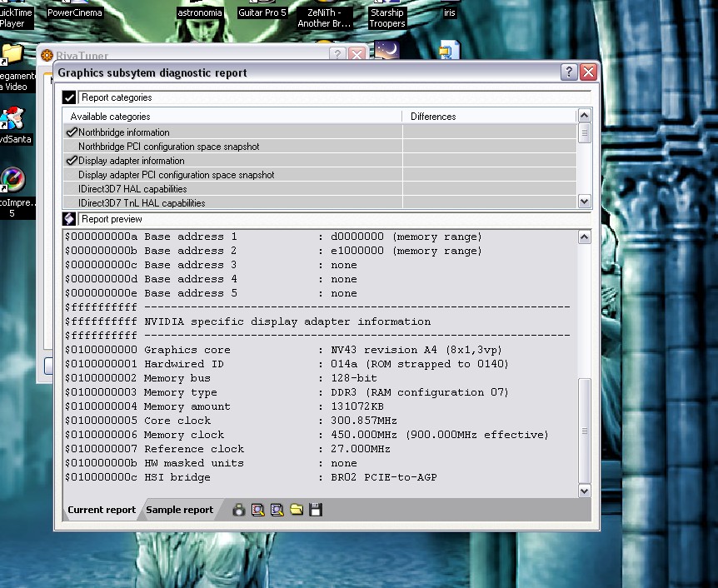718x588 pixels.
Task: Click report preview scroll down arrow
Action: point(584,491)
